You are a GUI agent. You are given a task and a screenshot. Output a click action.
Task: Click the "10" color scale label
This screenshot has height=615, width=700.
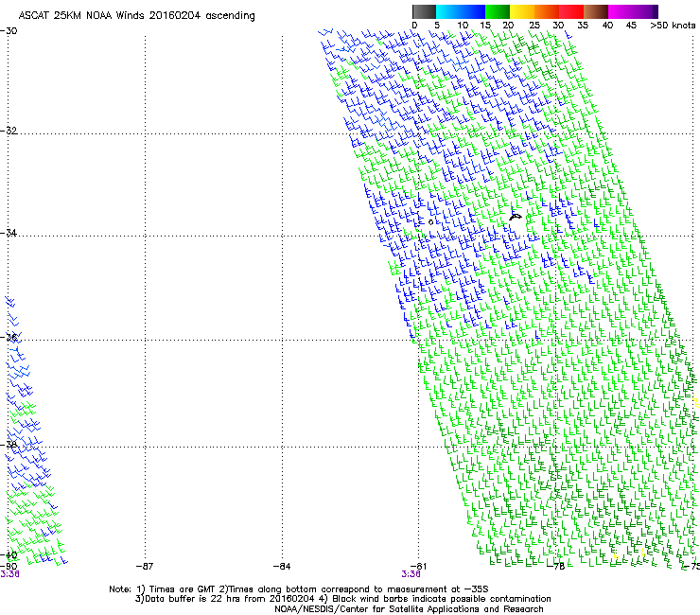[x=463, y=26]
